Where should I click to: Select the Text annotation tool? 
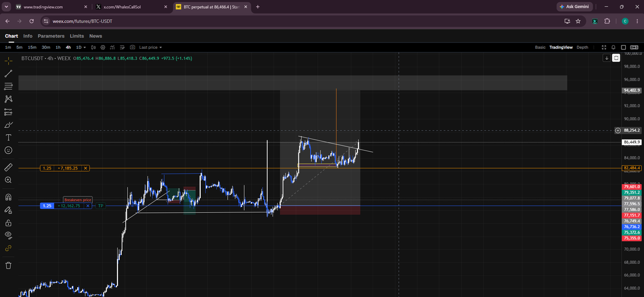pyautogui.click(x=8, y=138)
